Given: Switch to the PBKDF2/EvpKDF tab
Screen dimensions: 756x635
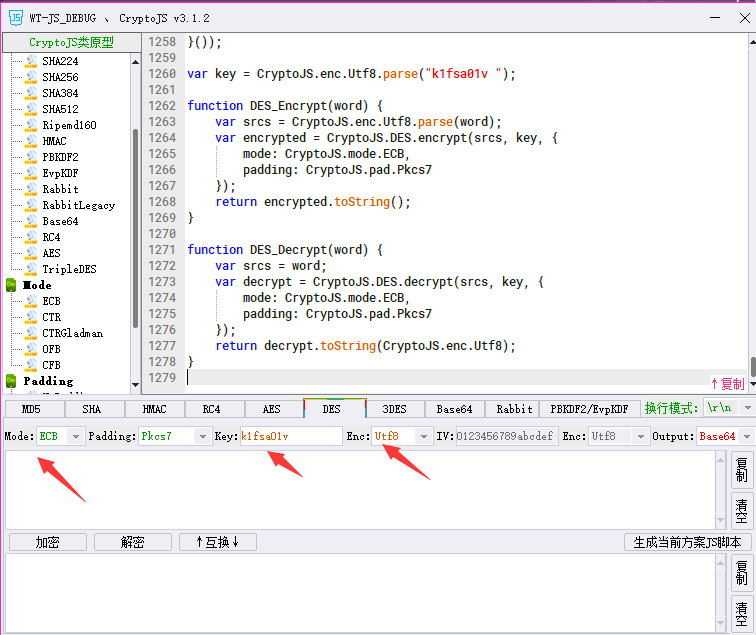Looking at the screenshot, I should pyautogui.click(x=590, y=409).
